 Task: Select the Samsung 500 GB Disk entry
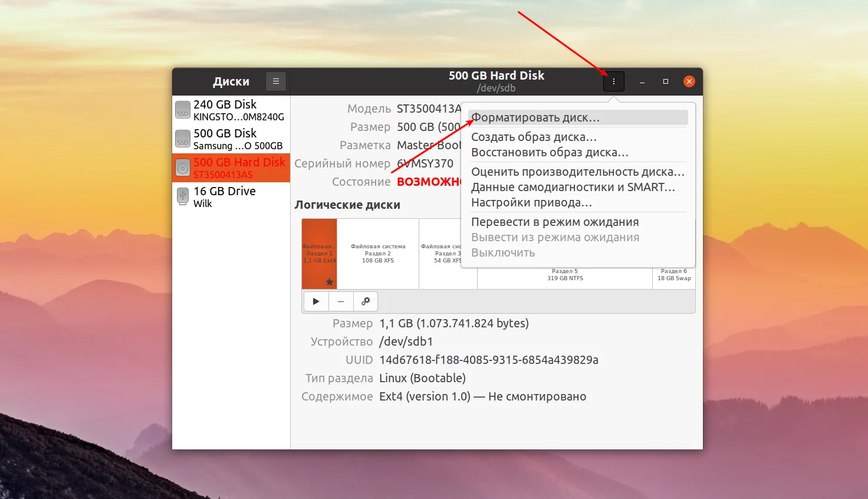coord(231,139)
